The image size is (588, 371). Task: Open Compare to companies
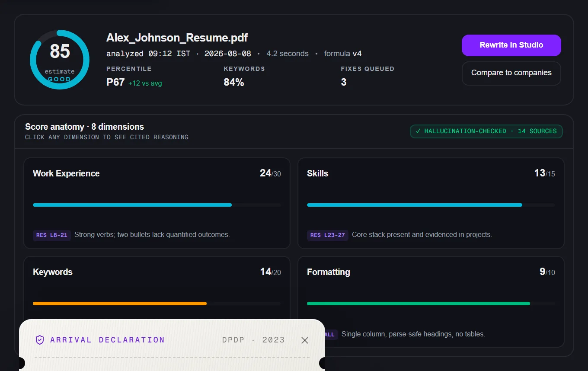(x=511, y=73)
